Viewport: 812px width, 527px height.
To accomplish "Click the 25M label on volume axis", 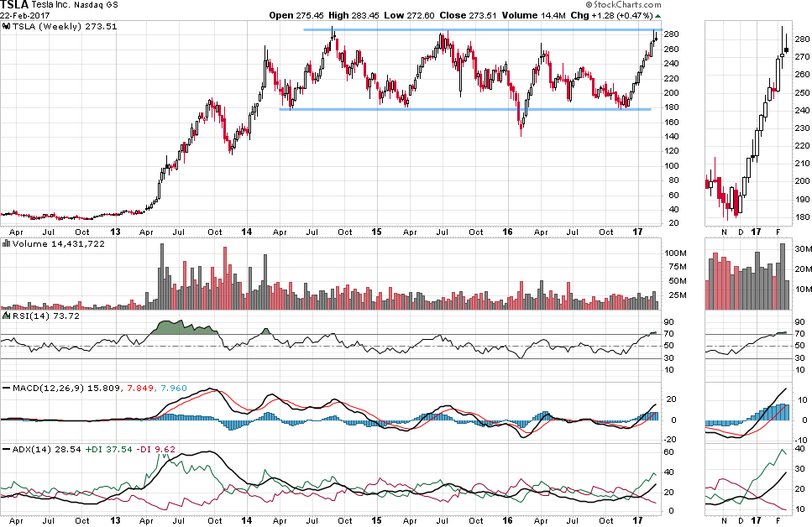I will tap(678, 295).
